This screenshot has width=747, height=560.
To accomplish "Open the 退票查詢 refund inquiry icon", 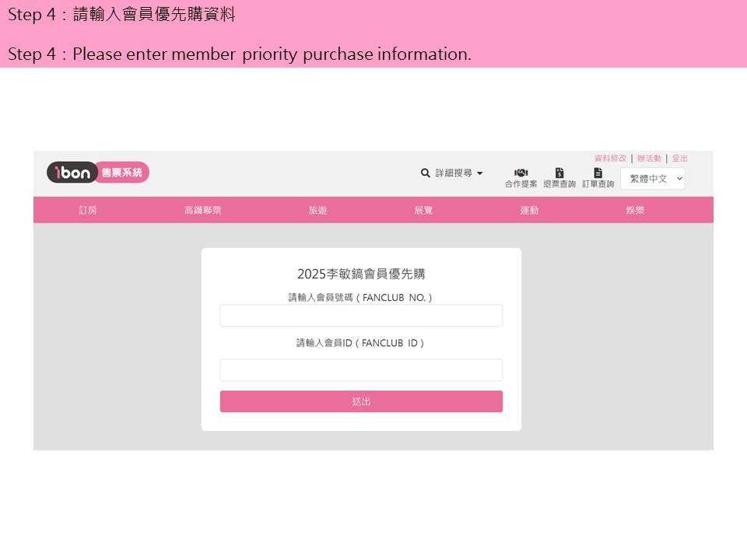I will click(x=559, y=173).
